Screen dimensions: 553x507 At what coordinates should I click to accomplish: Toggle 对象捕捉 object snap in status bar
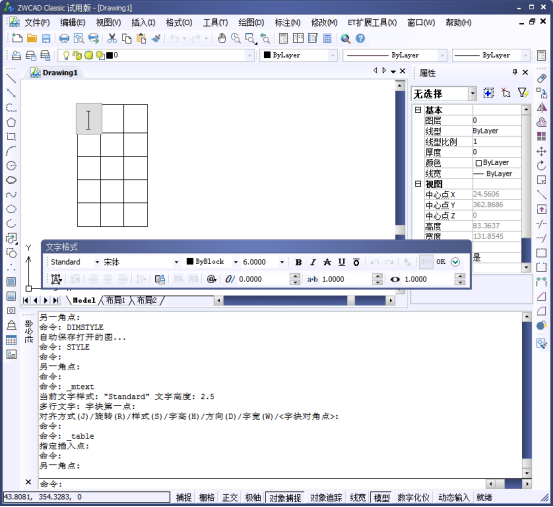click(x=285, y=497)
